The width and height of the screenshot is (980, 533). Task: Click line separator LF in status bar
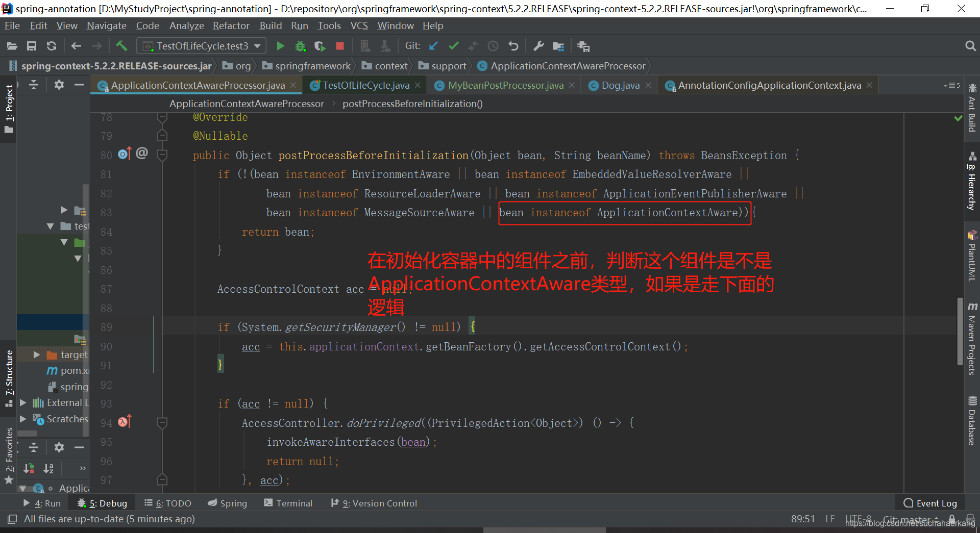click(x=830, y=519)
